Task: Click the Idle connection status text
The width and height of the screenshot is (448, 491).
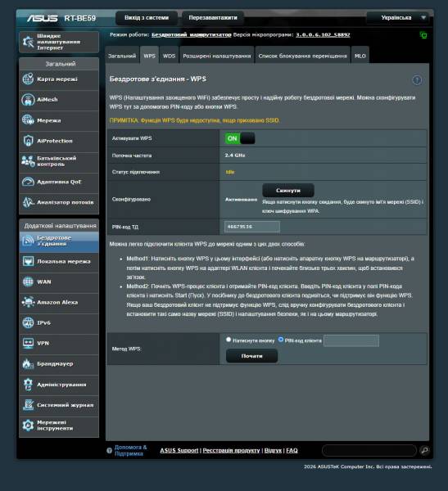Action: [230, 172]
